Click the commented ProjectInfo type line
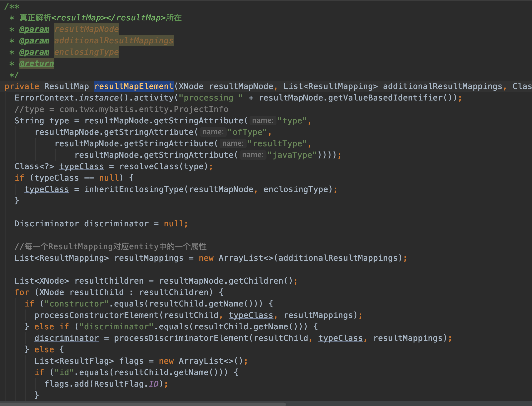This screenshot has height=406, width=532. (121, 109)
